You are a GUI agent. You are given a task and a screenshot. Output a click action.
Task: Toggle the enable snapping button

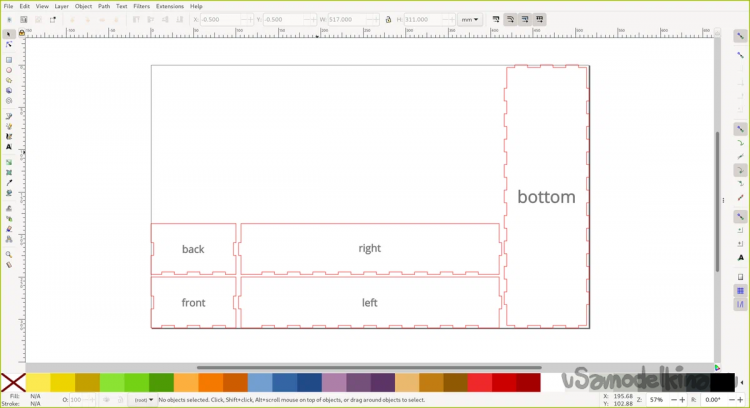click(x=740, y=36)
